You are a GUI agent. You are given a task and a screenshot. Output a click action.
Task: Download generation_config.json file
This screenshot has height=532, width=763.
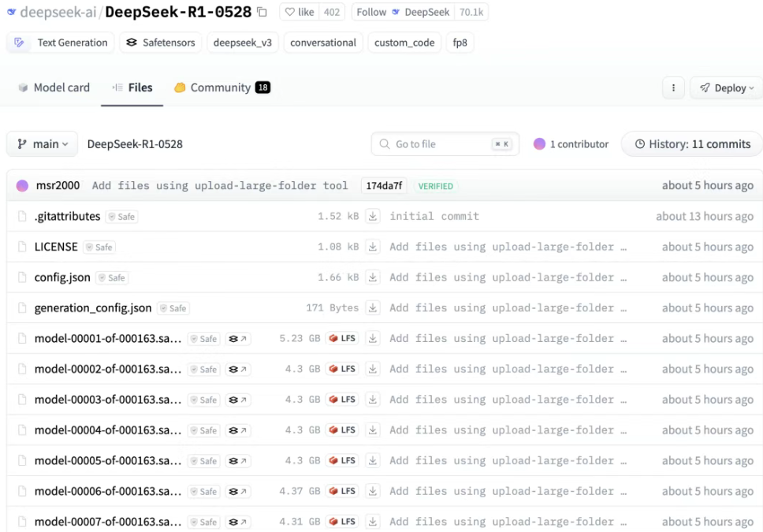pyautogui.click(x=373, y=308)
